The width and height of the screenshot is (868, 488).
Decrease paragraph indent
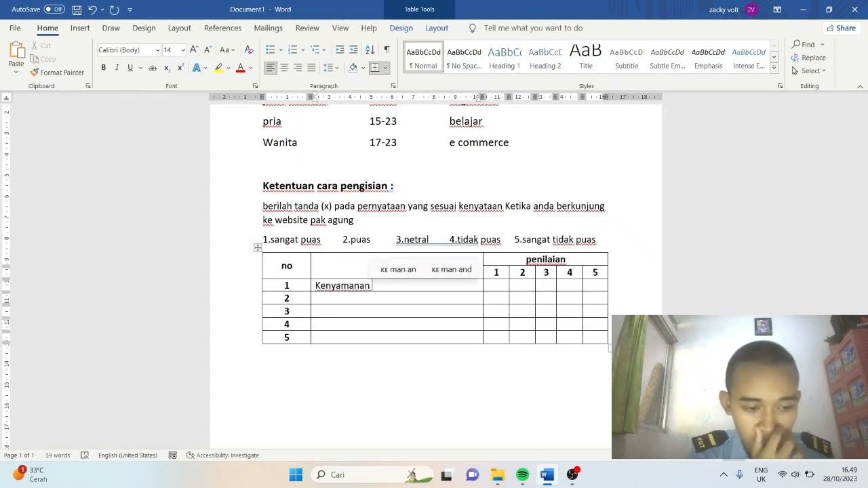(x=340, y=49)
